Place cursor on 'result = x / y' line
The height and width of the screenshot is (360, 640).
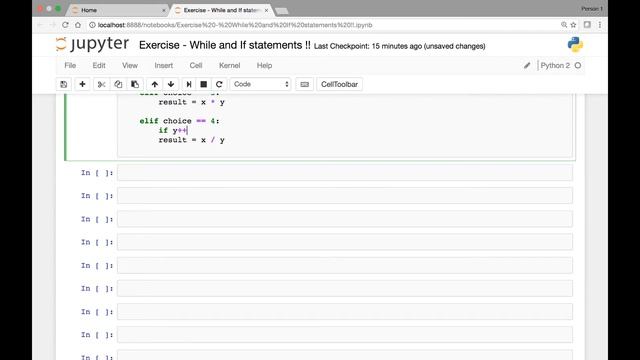pos(191,140)
